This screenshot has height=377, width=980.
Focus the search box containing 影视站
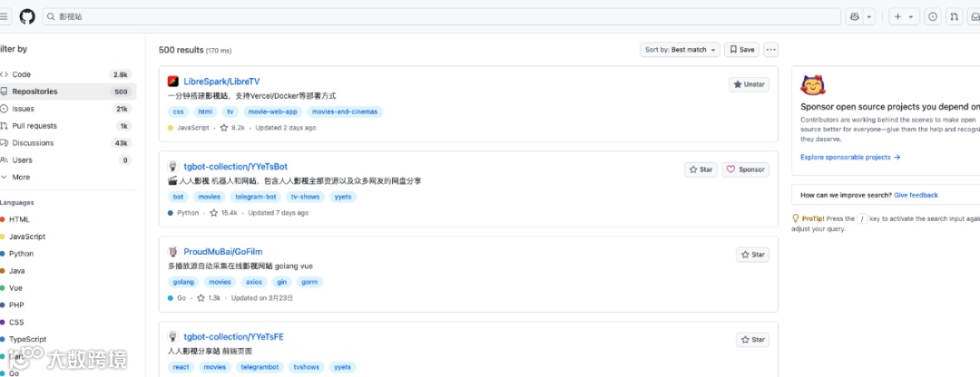pyautogui.click(x=441, y=17)
